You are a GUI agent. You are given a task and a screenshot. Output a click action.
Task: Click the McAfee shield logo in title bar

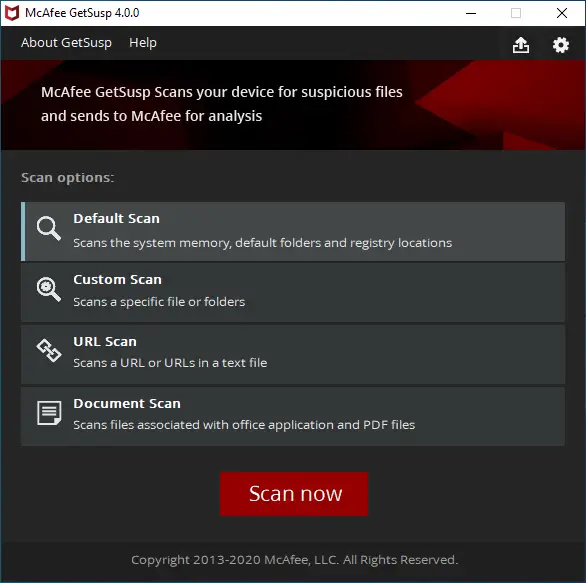pos(12,13)
